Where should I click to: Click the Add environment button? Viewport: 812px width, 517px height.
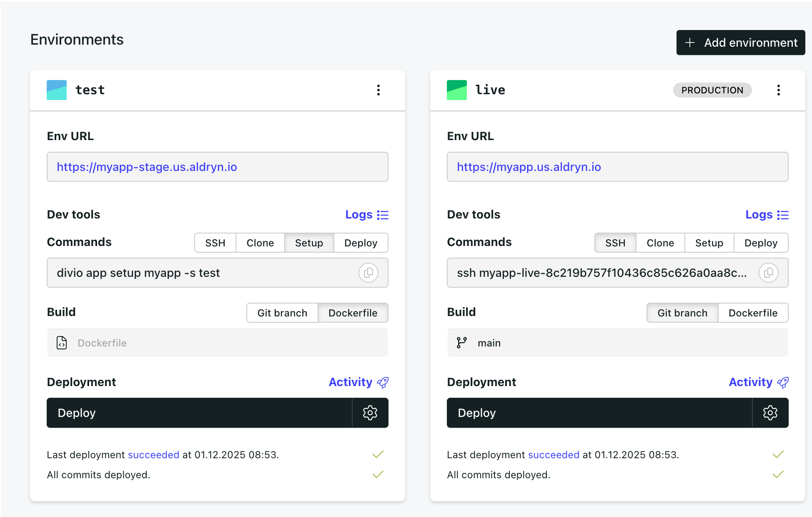(x=740, y=43)
